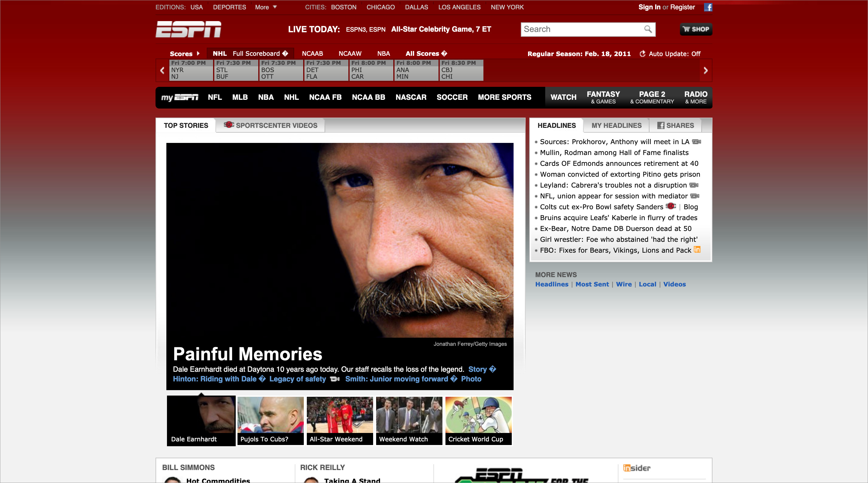Open Most Sent news link
The height and width of the screenshot is (483, 868).
[592, 284]
